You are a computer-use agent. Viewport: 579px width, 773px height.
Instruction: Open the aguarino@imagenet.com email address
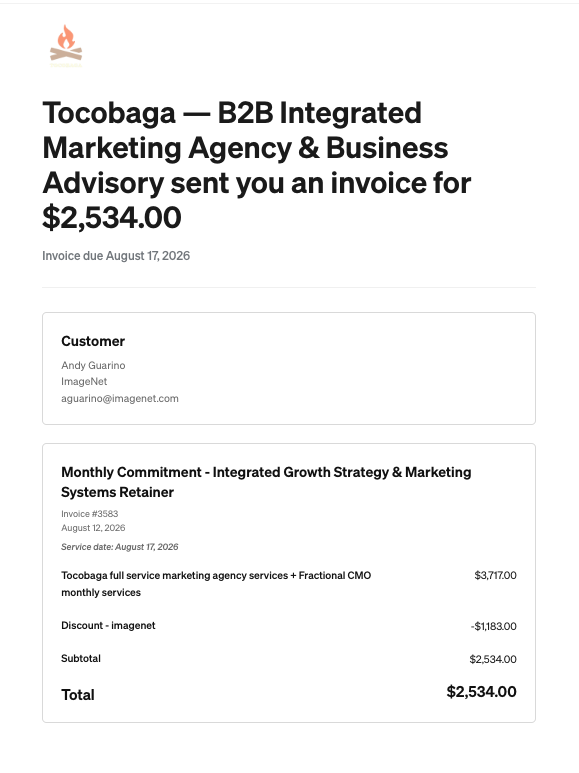(120, 398)
